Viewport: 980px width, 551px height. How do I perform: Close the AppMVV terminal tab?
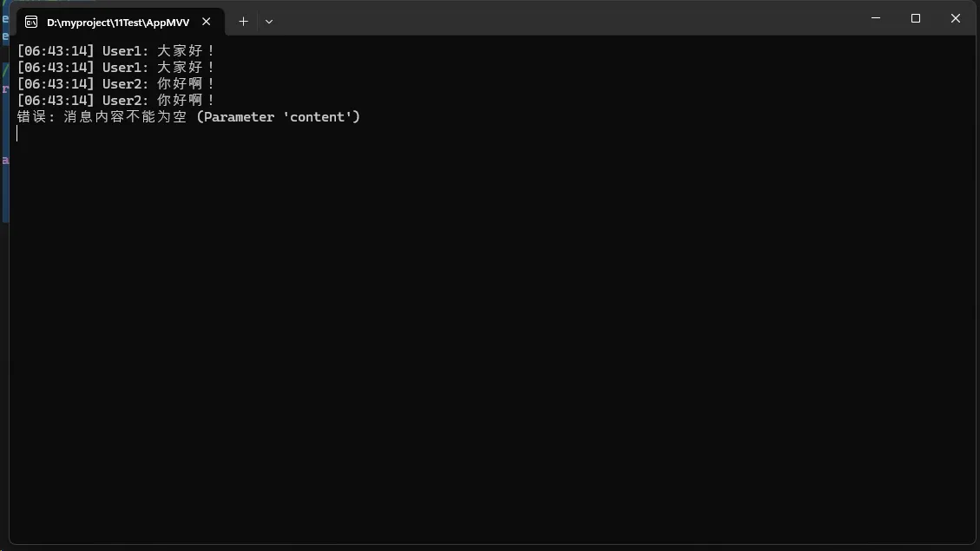207,22
